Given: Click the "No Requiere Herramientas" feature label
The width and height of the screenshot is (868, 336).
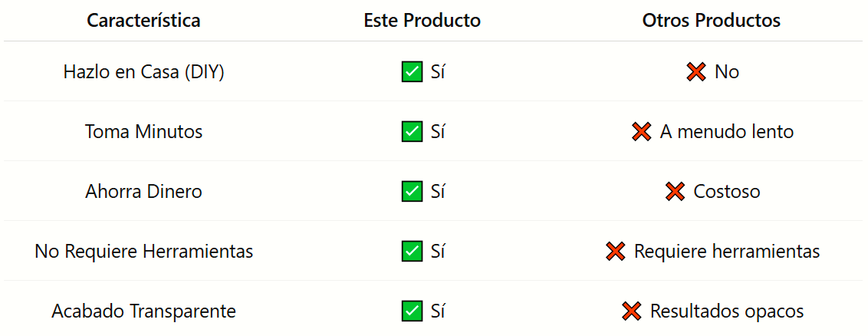Looking at the screenshot, I should (x=143, y=251).
